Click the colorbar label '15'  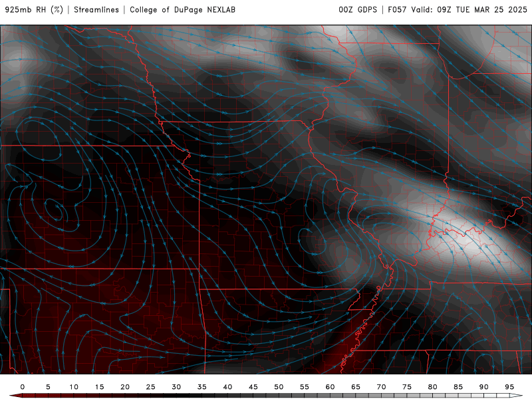click(99, 387)
